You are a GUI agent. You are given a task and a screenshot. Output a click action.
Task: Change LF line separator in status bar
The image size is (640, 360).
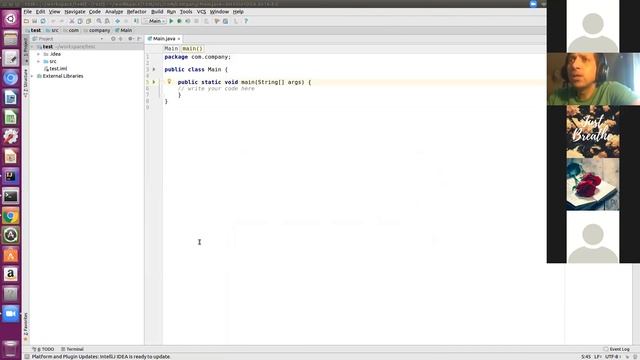pos(598,357)
